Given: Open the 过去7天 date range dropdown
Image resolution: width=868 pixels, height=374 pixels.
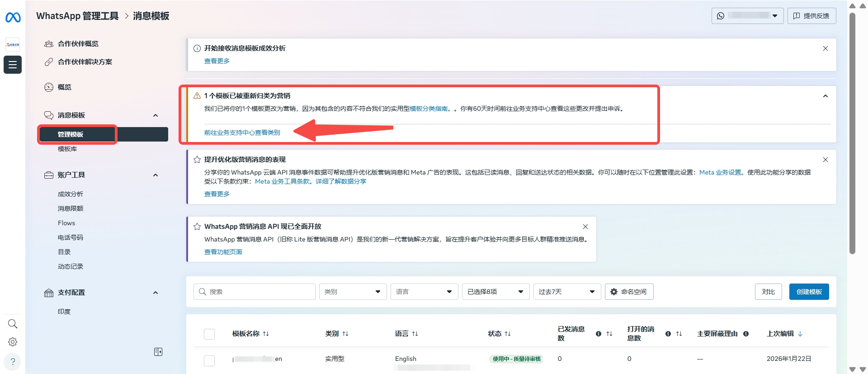Looking at the screenshot, I should [x=566, y=292].
